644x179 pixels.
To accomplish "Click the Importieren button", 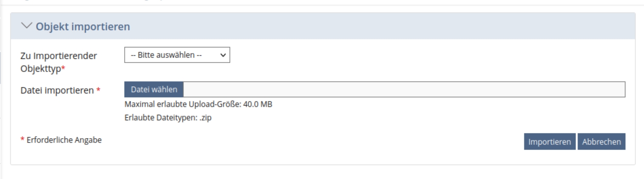I will tap(550, 142).
